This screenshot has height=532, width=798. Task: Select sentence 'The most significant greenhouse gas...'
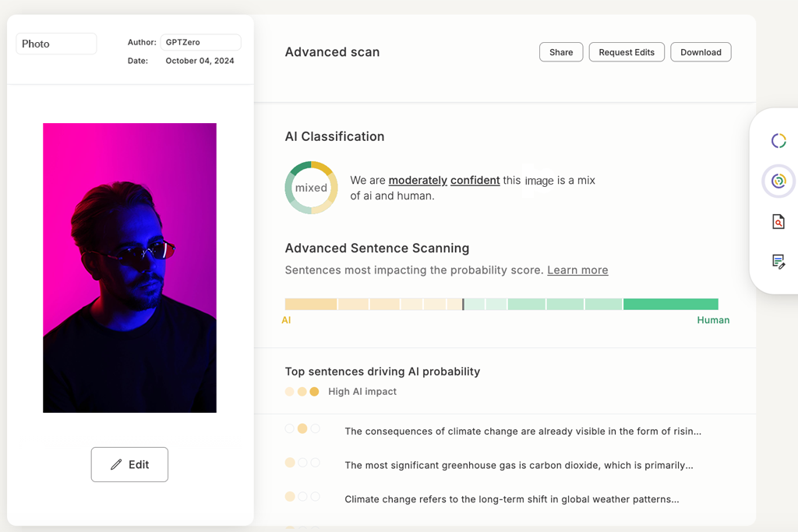518,465
